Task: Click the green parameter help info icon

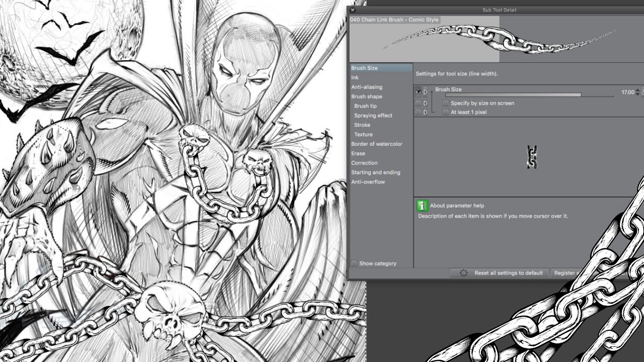Action: click(x=422, y=205)
